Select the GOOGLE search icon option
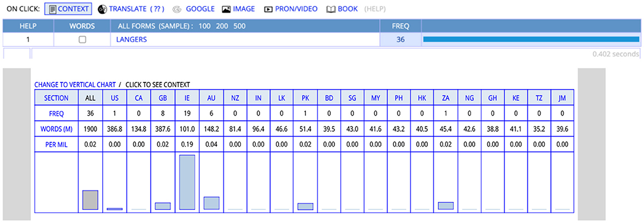The width and height of the screenshot is (644, 223). [x=177, y=9]
